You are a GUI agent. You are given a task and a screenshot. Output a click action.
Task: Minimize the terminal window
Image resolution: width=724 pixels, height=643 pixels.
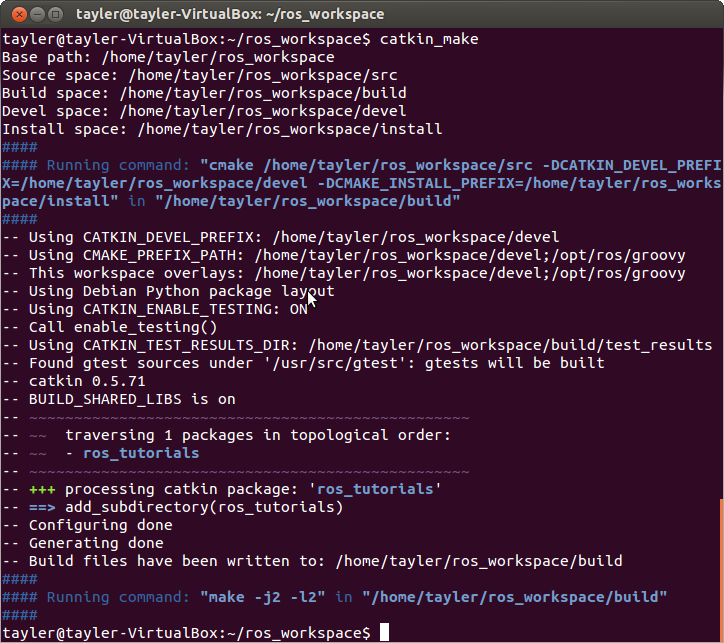[x=37, y=14]
